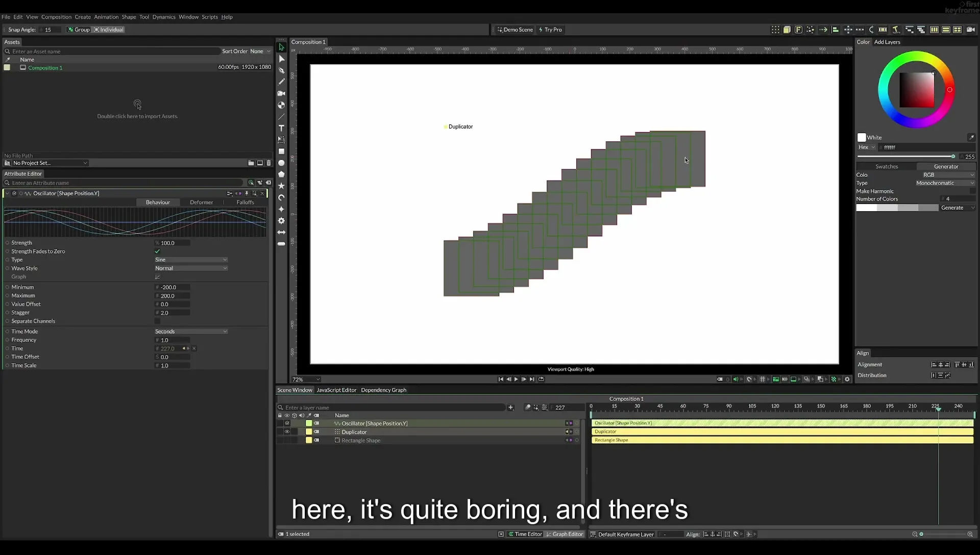The image size is (980, 555).
Task: Open the viewport zoom dropdown at 72%
Action: [306, 380]
